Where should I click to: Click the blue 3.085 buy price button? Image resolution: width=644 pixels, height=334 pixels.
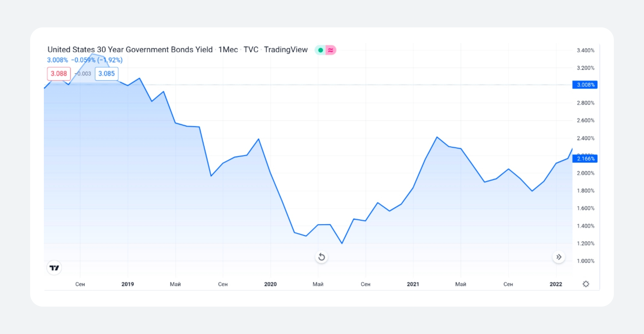[x=106, y=74]
